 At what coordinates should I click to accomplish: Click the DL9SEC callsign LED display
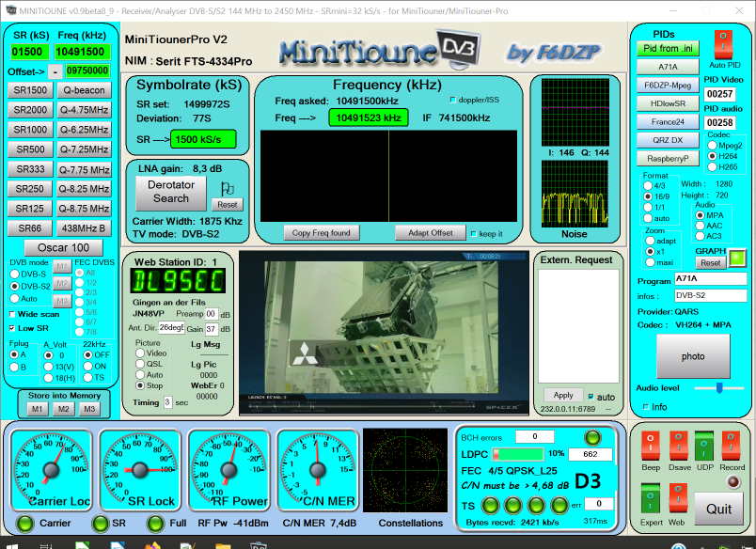(178, 281)
